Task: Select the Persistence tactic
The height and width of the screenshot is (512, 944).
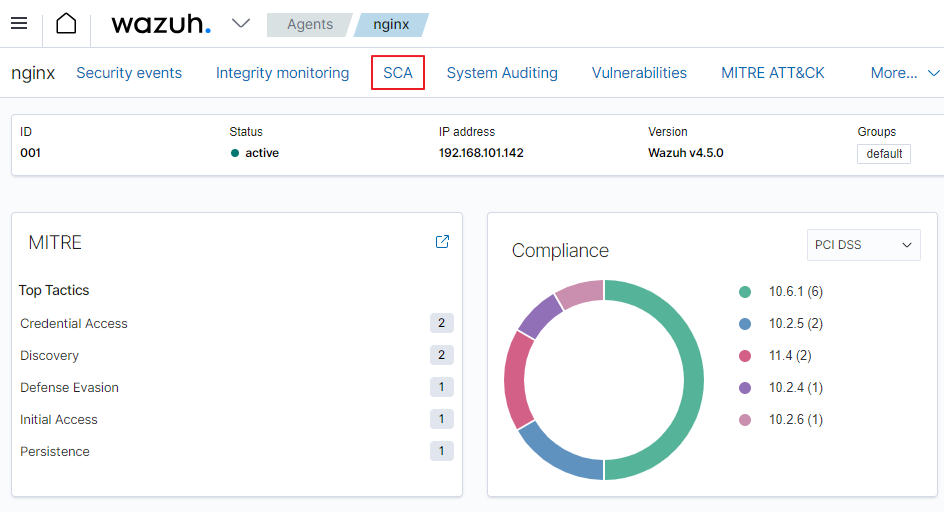Action: 55,451
